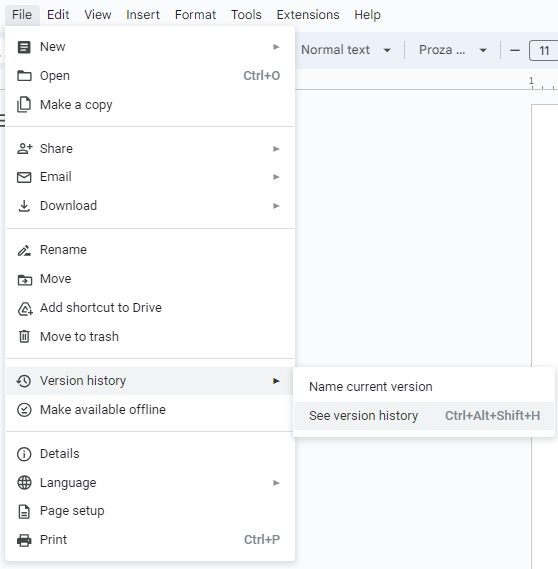Expand the Download submenu arrow

(x=276, y=206)
